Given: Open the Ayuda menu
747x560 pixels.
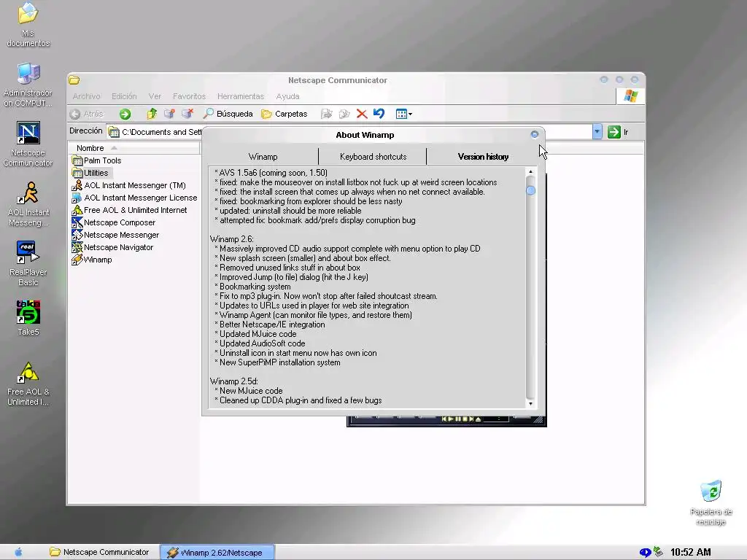Looking at the screenshot, I should pos(287,96).
